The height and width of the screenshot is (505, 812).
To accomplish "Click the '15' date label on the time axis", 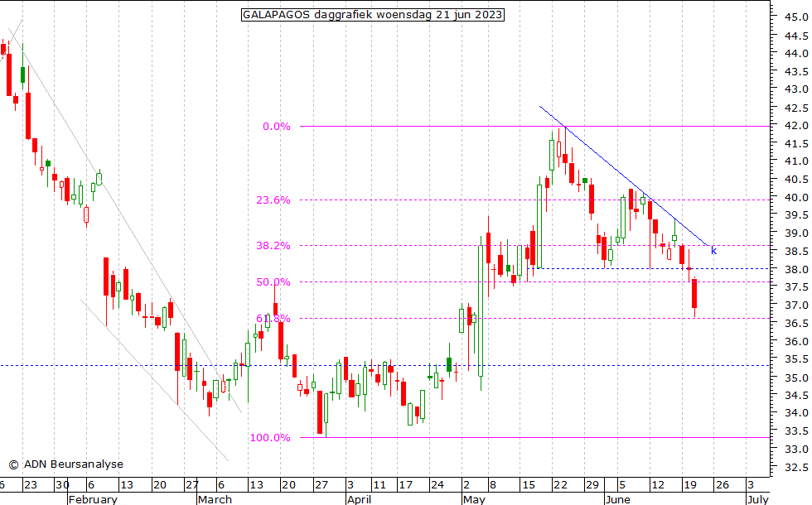I will [529, 485].
